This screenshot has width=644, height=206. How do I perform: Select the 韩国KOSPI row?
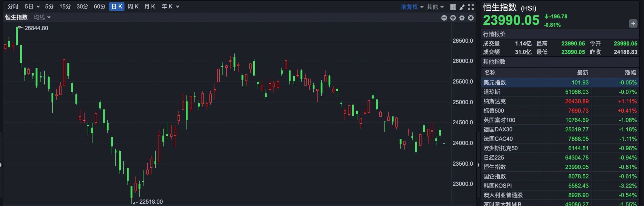pos(560,186)
